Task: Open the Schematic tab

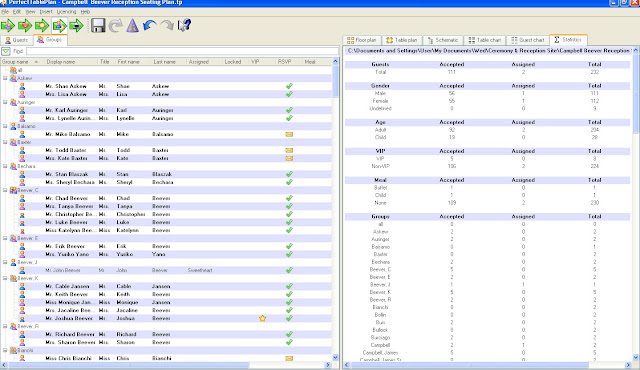Action: click(x=442, y=40)
